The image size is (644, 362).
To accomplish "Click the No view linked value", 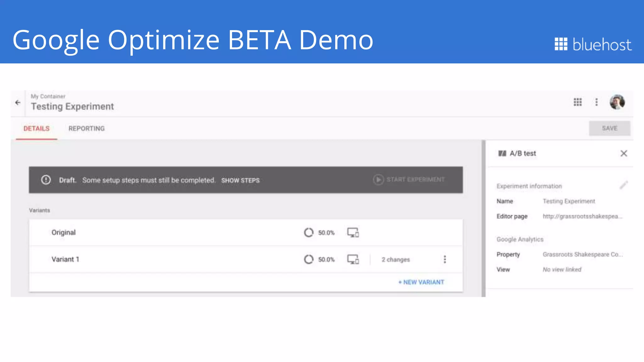I will (x=562, y=270).
